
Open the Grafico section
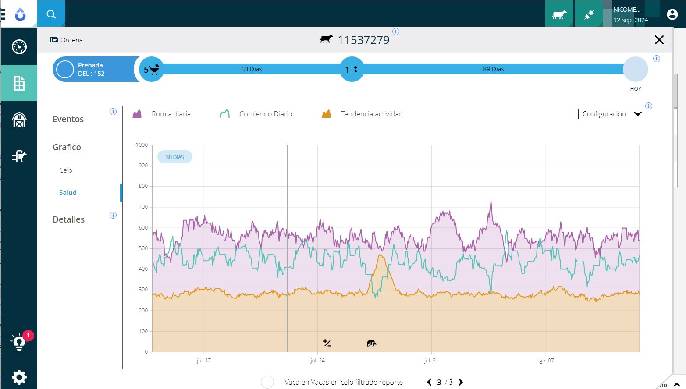66,147
